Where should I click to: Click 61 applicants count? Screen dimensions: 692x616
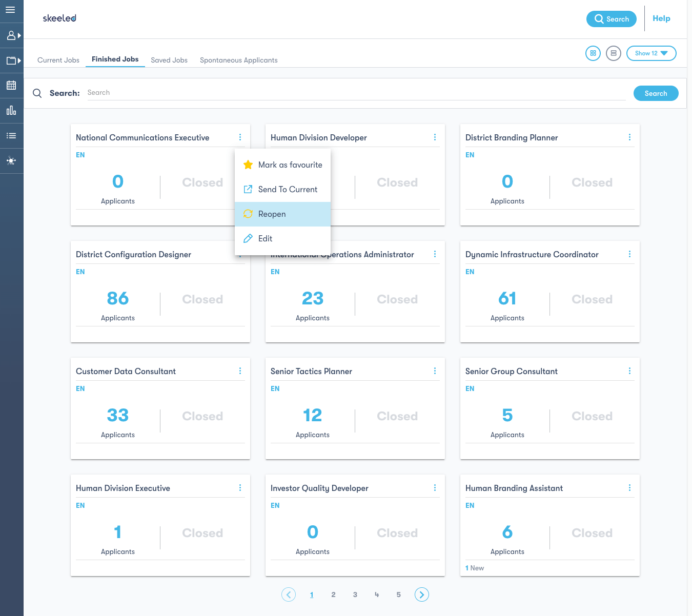point(507,298)
